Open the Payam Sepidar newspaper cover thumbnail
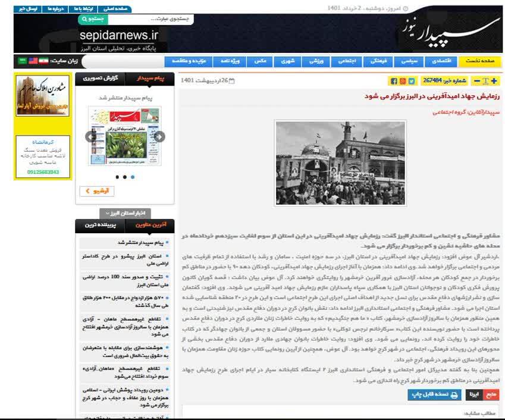The image size is (505, 420). pos(125,137)
